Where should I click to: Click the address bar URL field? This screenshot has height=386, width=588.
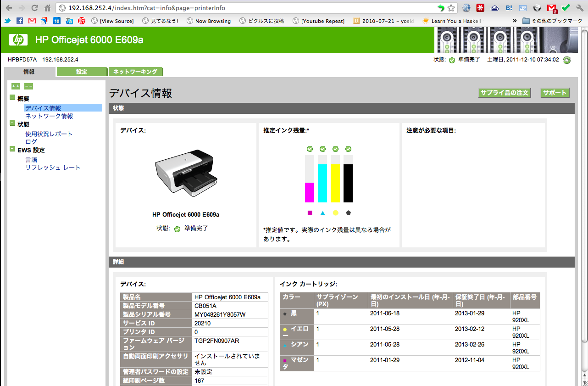click(x=248, y=8)
